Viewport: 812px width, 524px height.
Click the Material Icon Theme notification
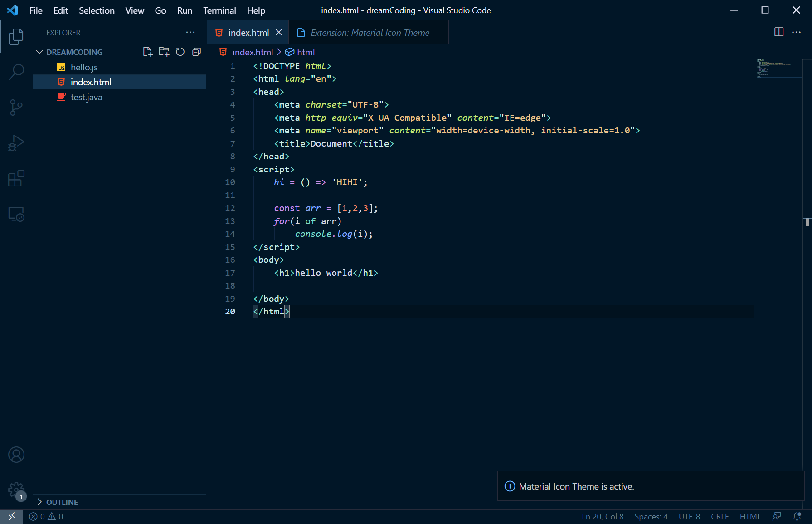651,486
